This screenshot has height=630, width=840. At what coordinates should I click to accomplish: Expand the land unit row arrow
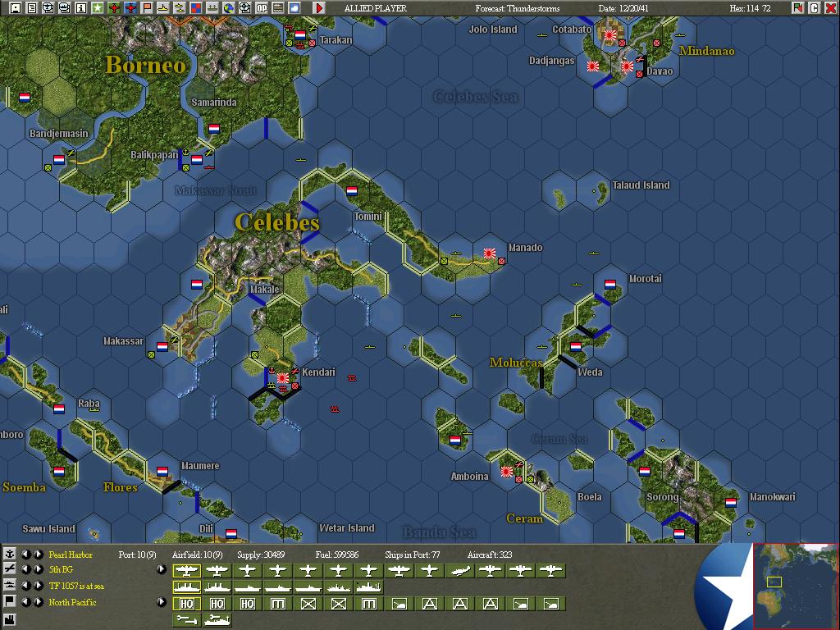[162, 602]
